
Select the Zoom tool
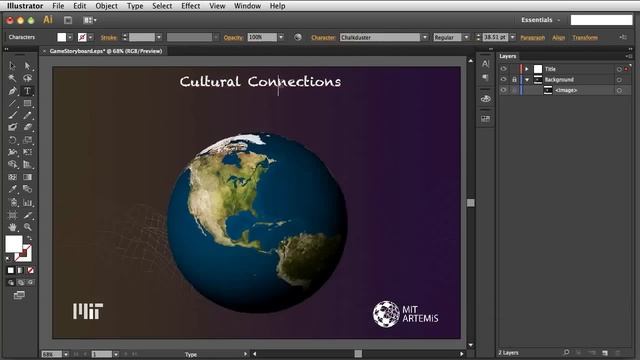click(27, 227)
